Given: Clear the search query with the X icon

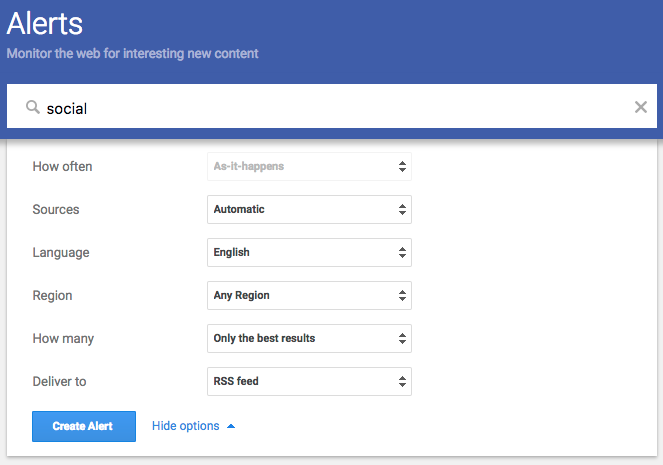Looking at the screenshot, I should [x=641, y=107].
